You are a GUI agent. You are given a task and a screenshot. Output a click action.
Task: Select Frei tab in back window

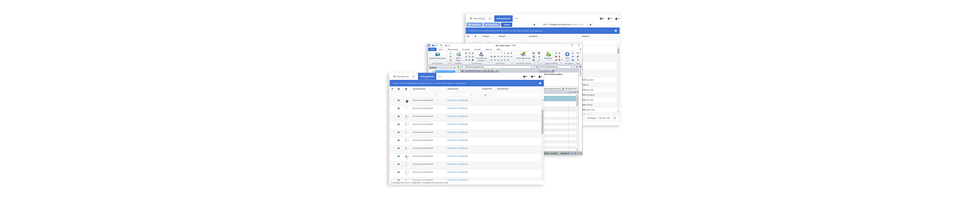(x=516, y=19)
